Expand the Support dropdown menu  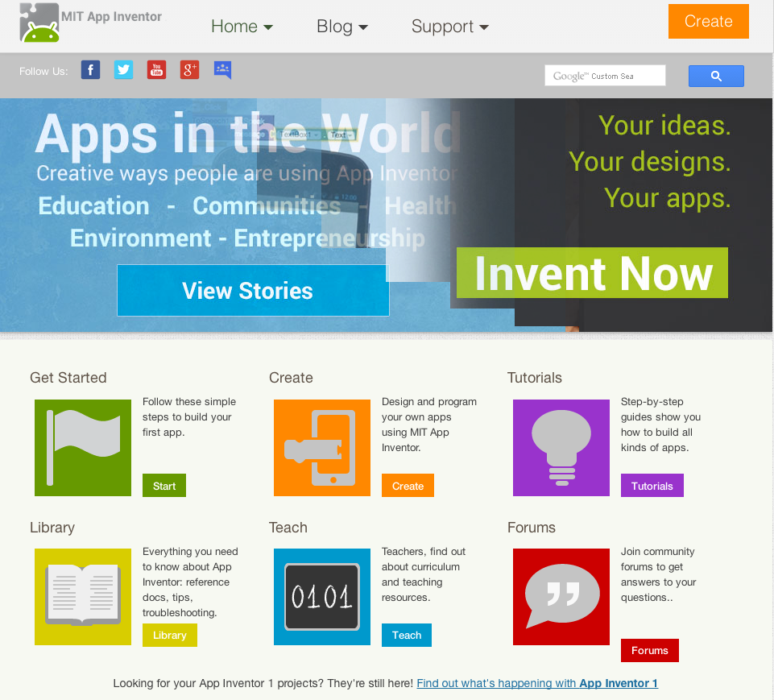point(450,26)
